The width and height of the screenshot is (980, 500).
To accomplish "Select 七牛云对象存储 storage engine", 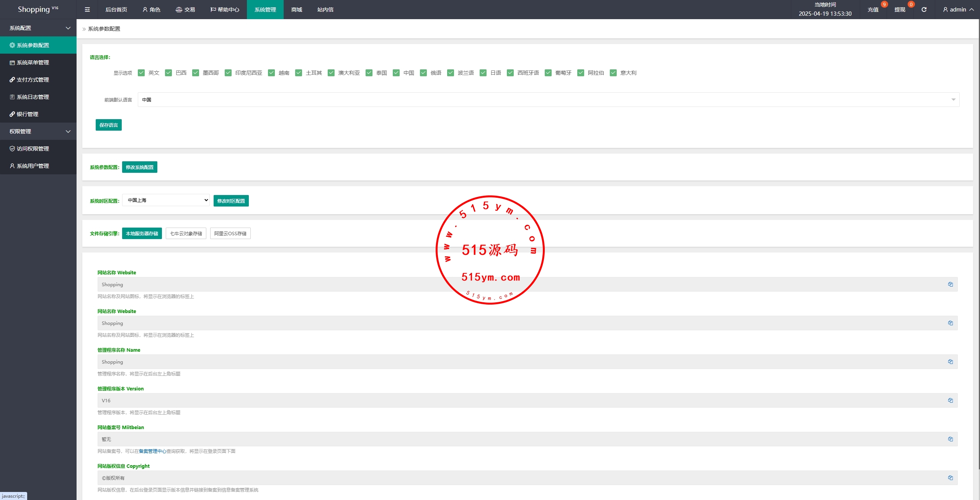I will [186, 233].
